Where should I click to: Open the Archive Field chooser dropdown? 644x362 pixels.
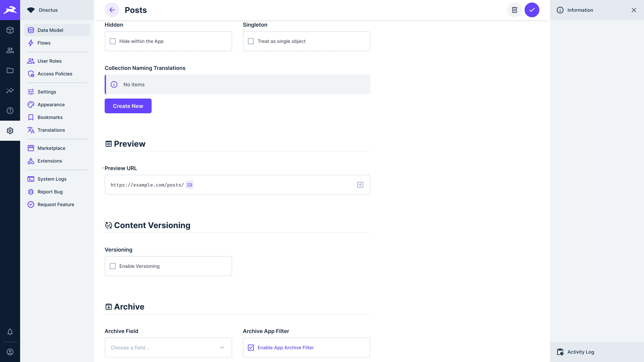click(x=222, y=348)
